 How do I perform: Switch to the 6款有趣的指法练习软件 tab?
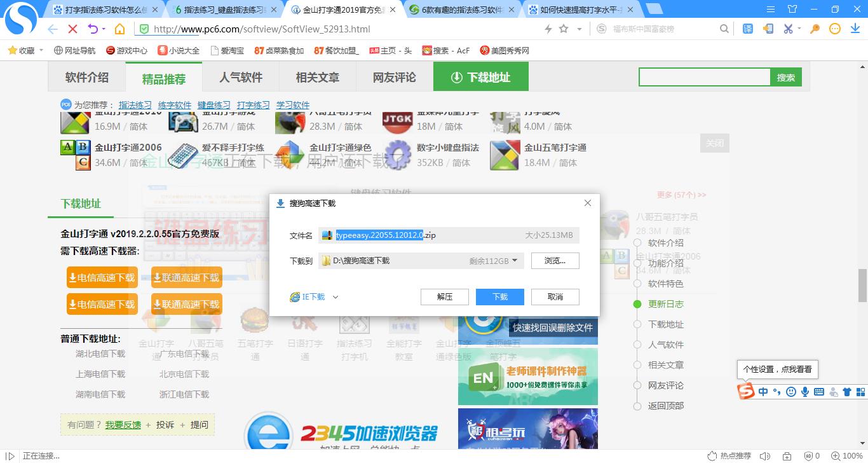(x=461, y=10)
